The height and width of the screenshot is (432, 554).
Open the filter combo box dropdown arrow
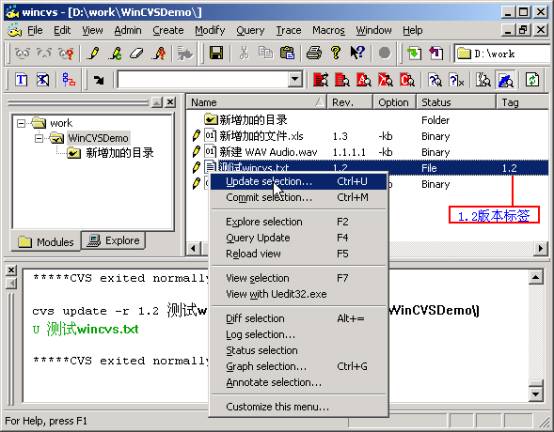click(295, 79)
